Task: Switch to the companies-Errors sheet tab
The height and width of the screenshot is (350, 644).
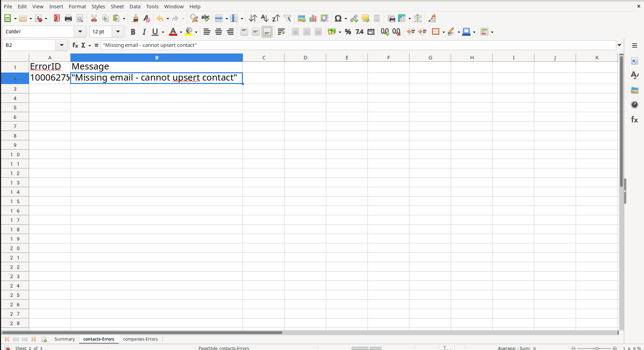Action: click(140, 339)
